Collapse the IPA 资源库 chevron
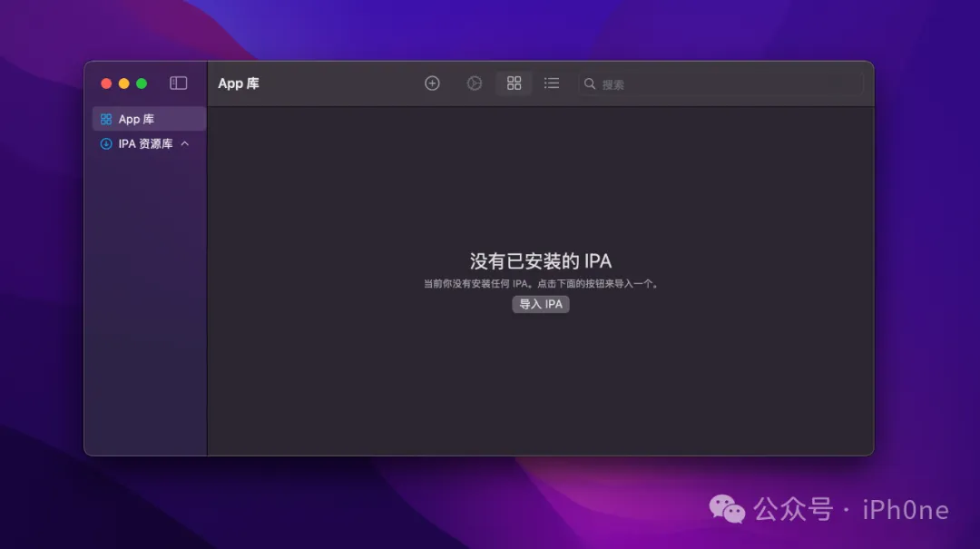This screenshot has width=980, height=549. pyautogui.click(x=185, y=143)
